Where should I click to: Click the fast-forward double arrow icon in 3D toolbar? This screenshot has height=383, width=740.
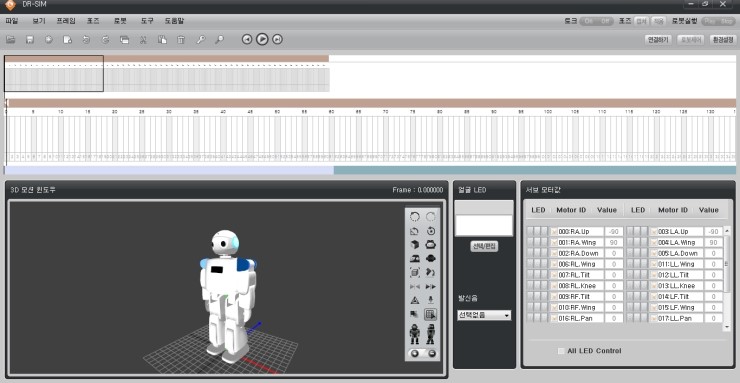point(430,286)
